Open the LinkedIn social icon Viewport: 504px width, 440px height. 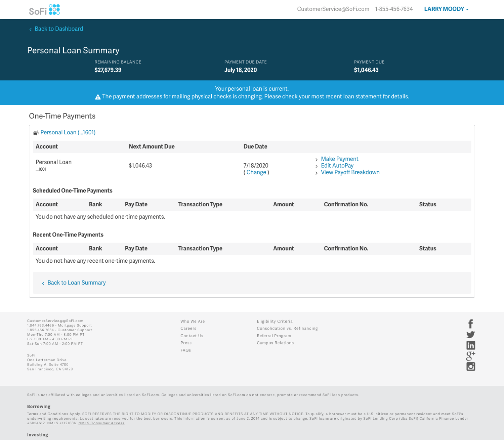point(470,346)
